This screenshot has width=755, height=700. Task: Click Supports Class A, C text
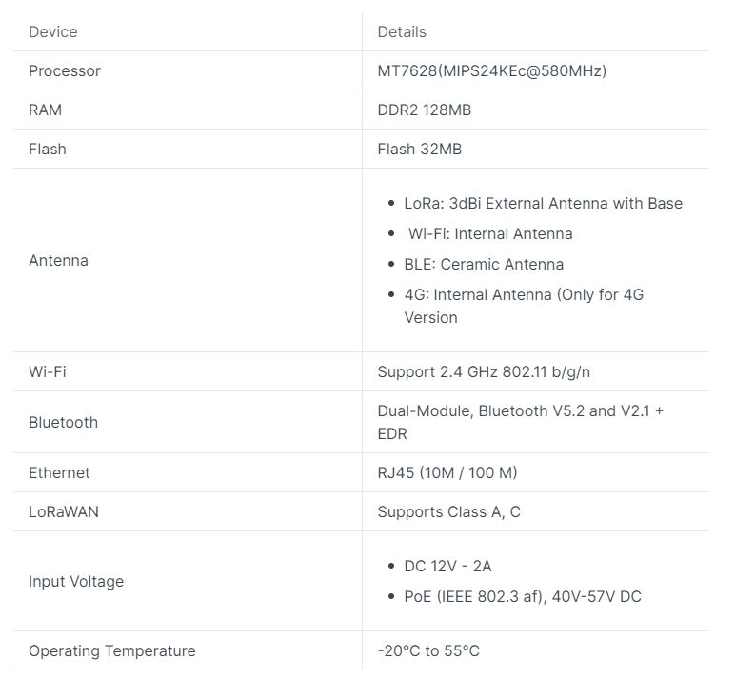[x=448, y=511]
